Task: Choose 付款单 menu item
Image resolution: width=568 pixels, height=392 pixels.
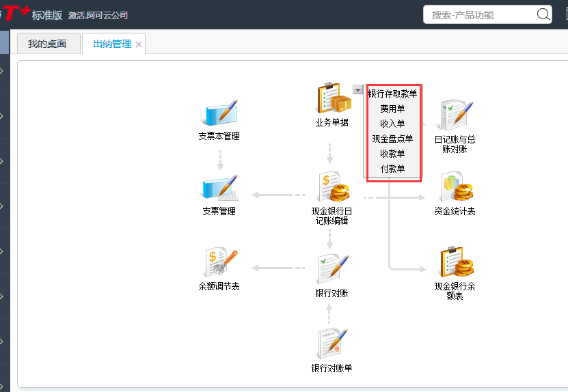Action: click(x=392, y=169)
